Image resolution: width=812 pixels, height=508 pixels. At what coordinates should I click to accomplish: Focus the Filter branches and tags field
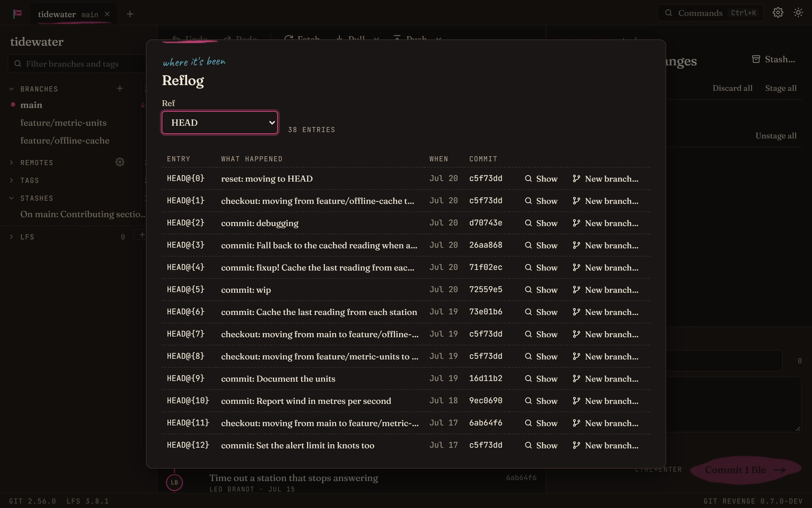[x=77, y=64]
